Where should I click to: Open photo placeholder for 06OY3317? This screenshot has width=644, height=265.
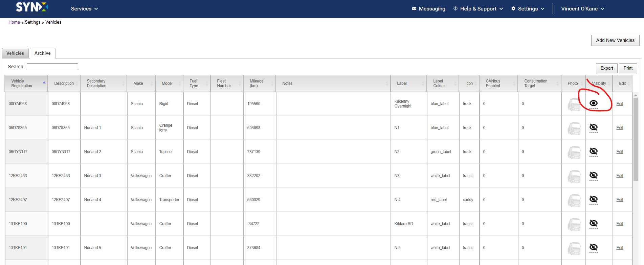point(574,152)
